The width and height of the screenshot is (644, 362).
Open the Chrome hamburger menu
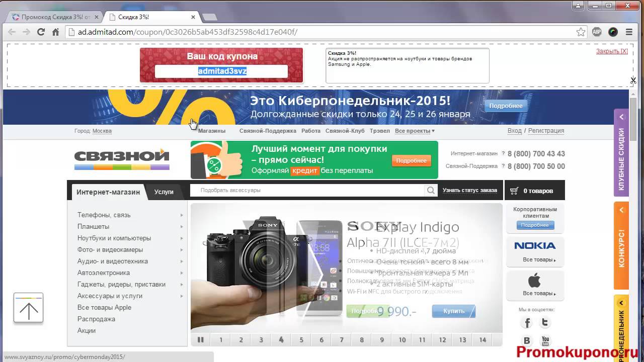tap(629, 32)
